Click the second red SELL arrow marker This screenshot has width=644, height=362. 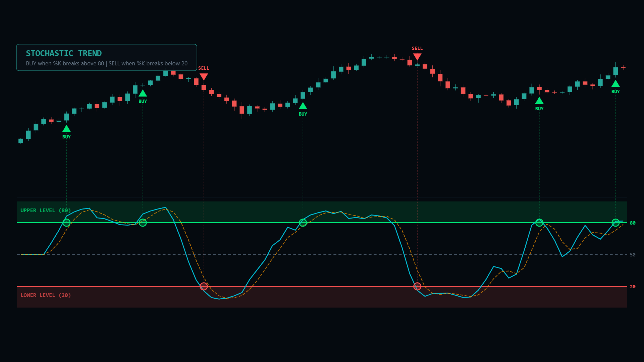pyautogui.click(x=417, y=57)
